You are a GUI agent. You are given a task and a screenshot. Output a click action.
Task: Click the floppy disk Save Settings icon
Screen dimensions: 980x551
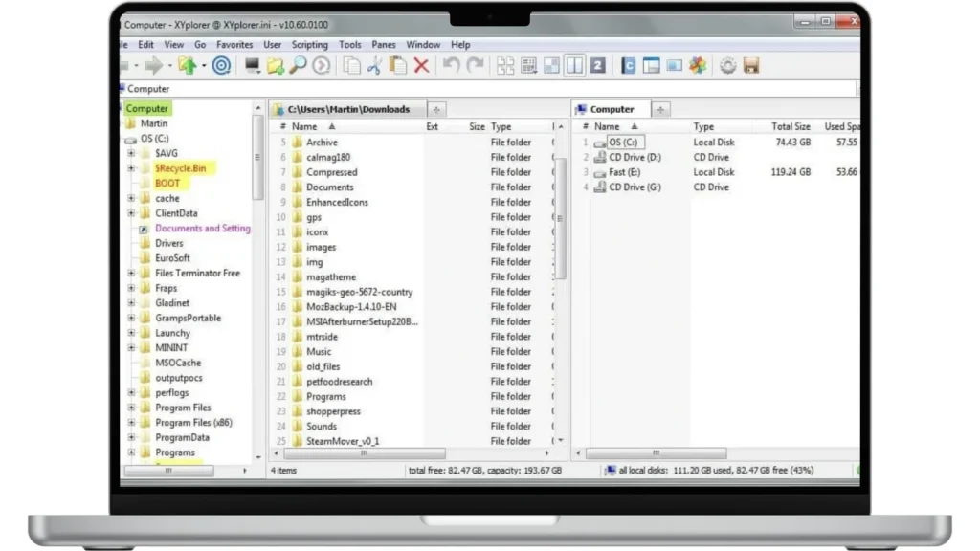pos(751,65)
